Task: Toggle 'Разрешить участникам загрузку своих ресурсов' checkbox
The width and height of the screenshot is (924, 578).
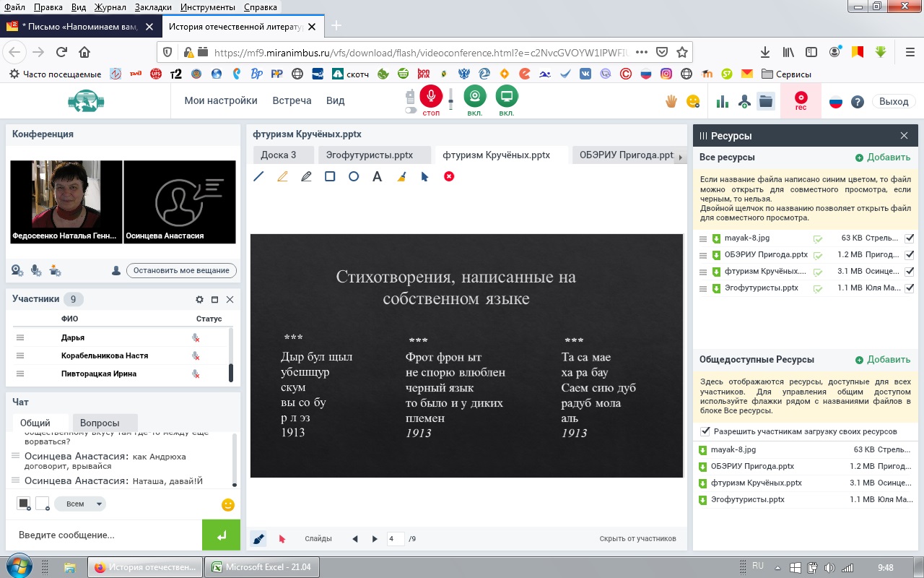Action: pyautogui.click(x=705, y=431)
